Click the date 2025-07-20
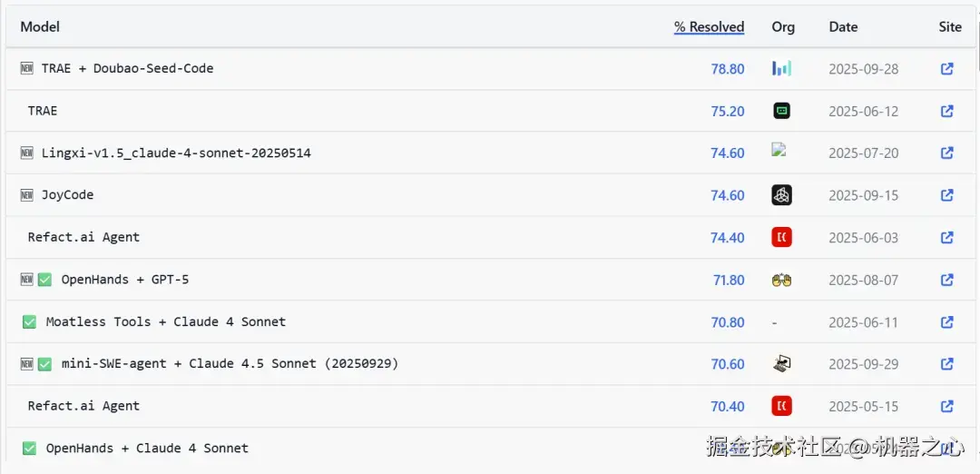This screenshot has height=474, width=980. [863, 153]
